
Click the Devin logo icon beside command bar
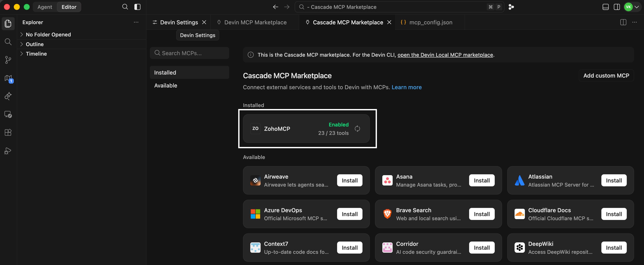pos(511,7)
